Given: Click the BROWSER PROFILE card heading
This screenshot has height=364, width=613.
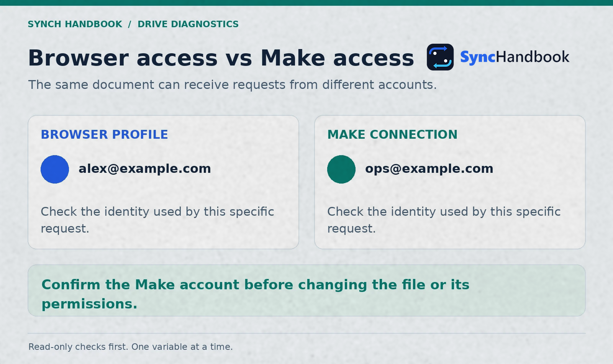Looking at the screenshot, I should pyautogui.click(x=105, y=134).
